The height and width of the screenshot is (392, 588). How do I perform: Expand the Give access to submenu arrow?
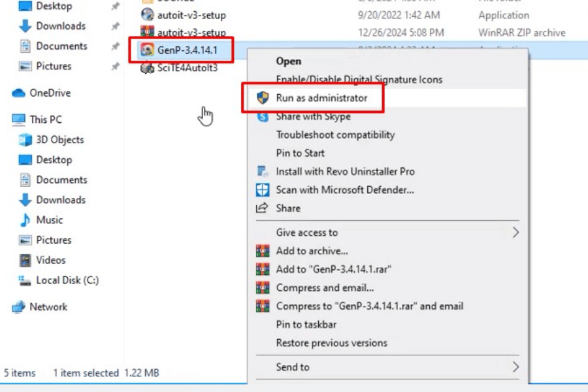click(x=515, y=233)
